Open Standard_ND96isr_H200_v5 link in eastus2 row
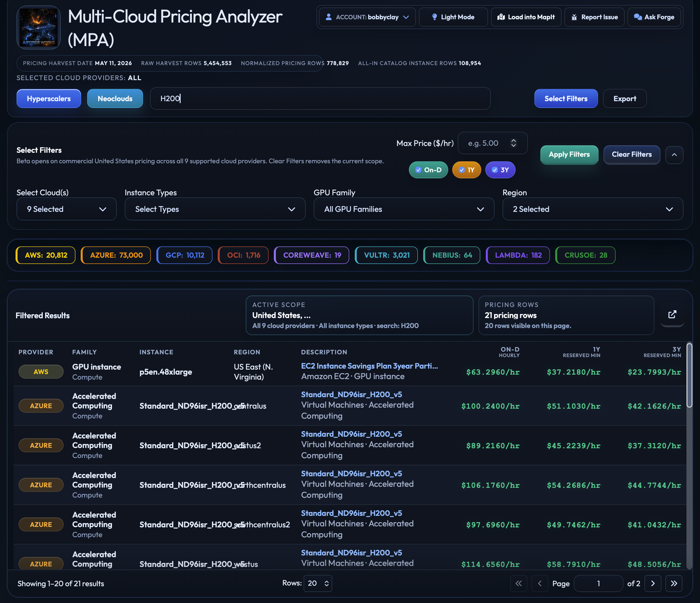Screen dimensions: 700x603 [x=351, y=434]
